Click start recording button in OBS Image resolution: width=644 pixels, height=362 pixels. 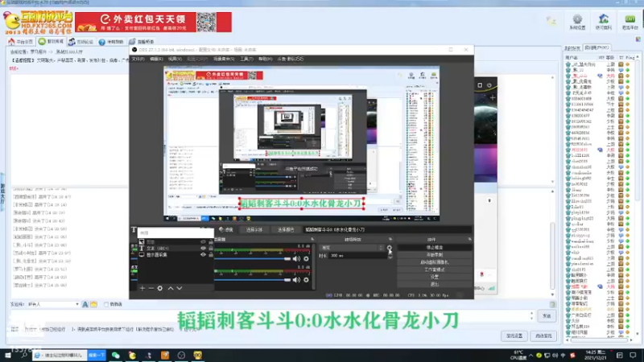[x=434, y=255]
